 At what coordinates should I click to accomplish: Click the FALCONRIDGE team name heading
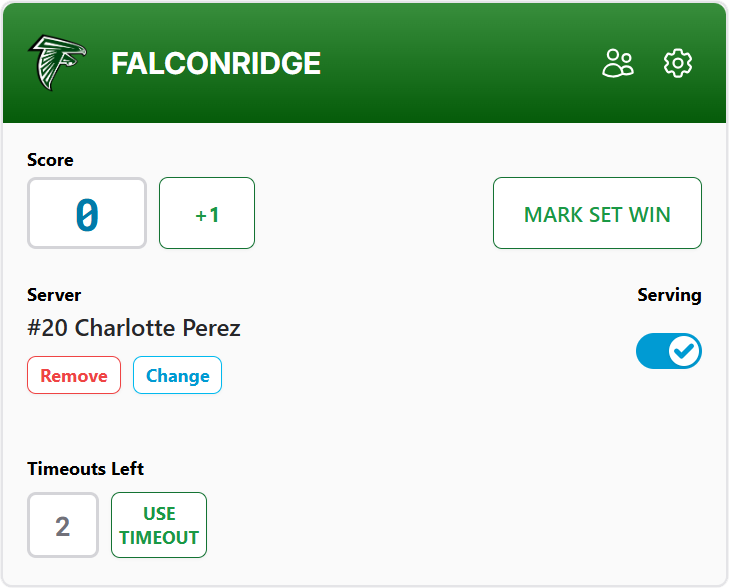pos(216,63)
